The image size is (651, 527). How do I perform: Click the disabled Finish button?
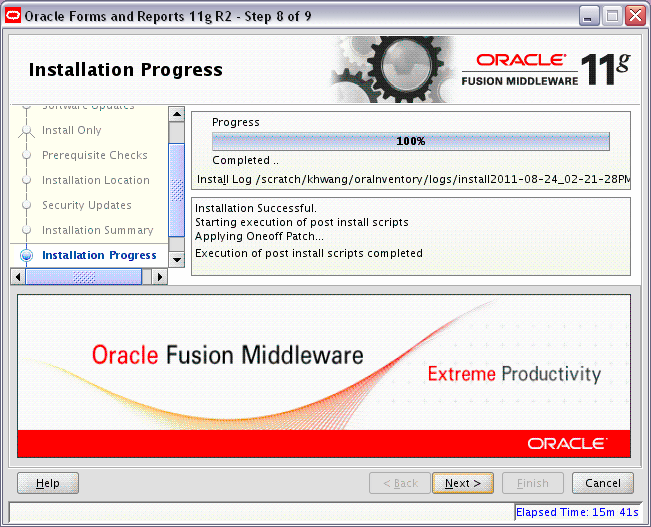(533, 483)
